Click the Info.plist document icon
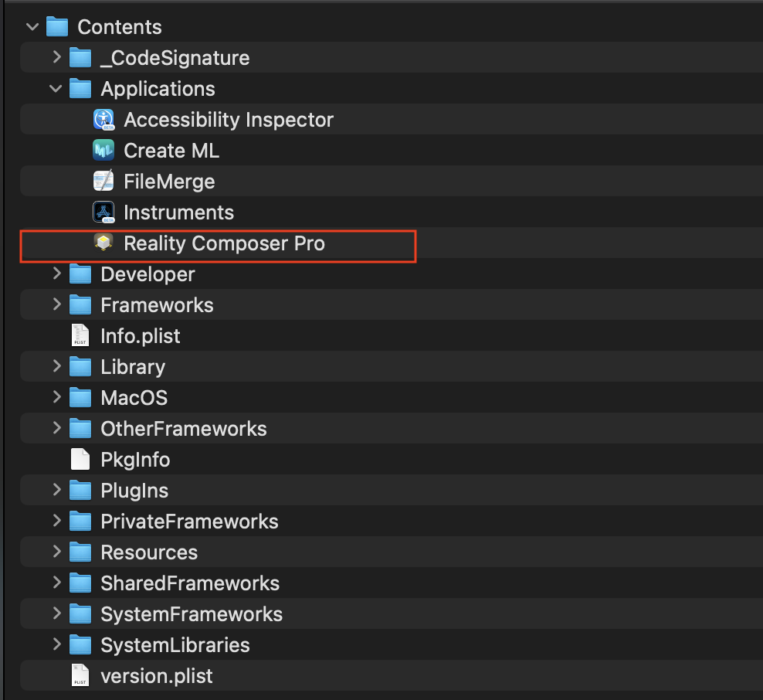The image size is (763, 700). [80, 335]
